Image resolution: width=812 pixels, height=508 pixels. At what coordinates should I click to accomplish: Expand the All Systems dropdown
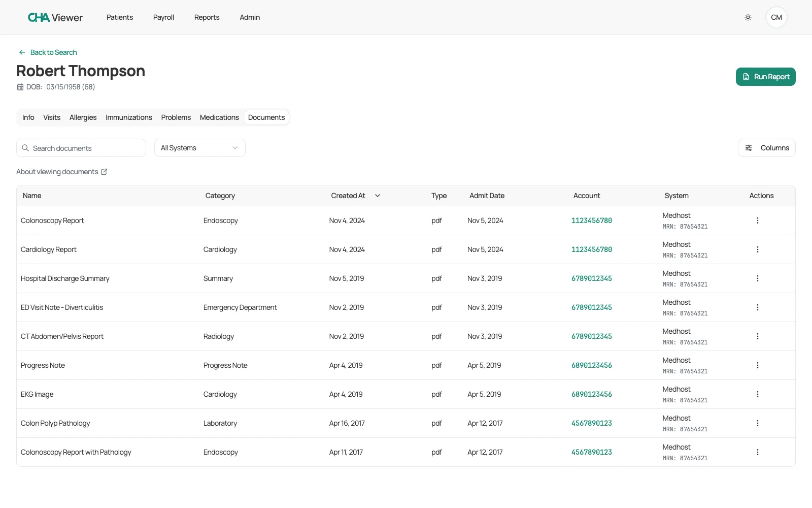click(200, 148)
